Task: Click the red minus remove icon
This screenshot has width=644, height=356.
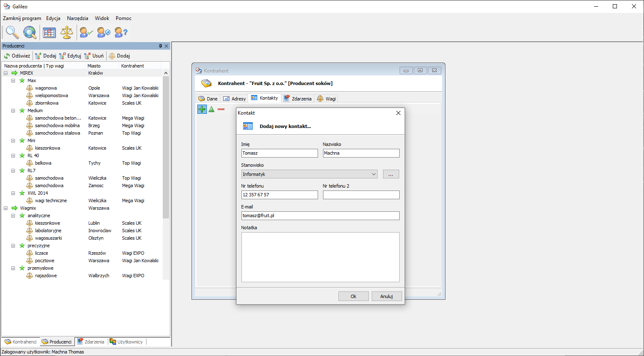Action: coord(221,109)
